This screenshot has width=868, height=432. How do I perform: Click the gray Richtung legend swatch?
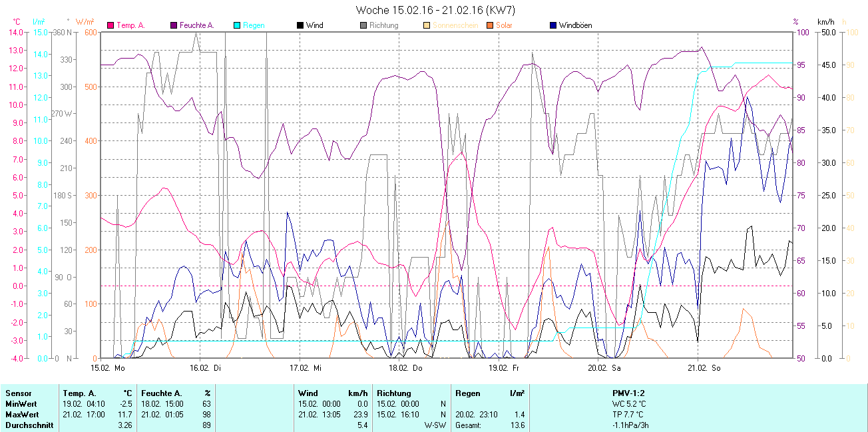(363, 25)
